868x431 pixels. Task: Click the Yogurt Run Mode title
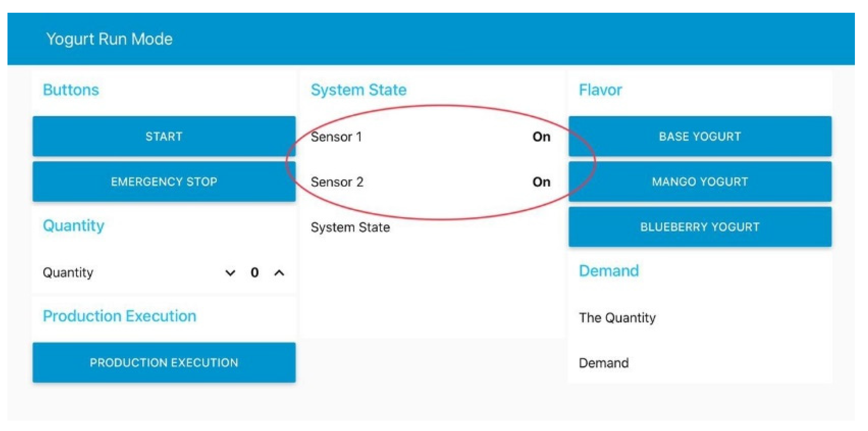[109, 39]
